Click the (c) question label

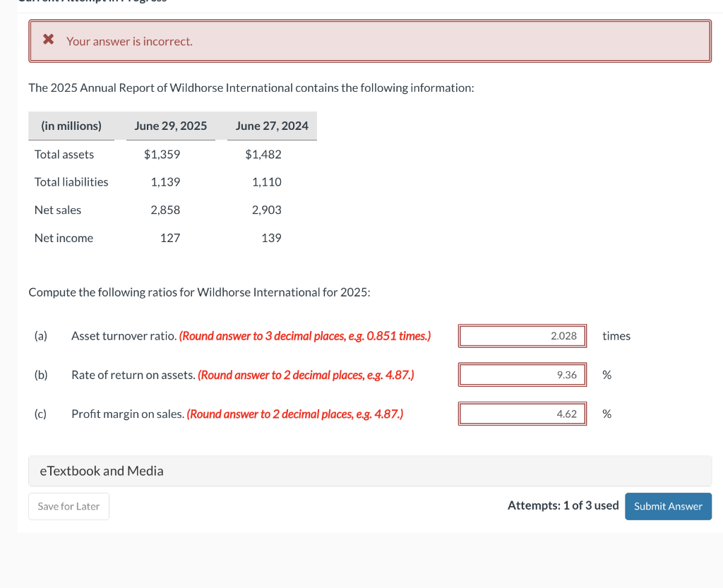[x=40, y=414]
